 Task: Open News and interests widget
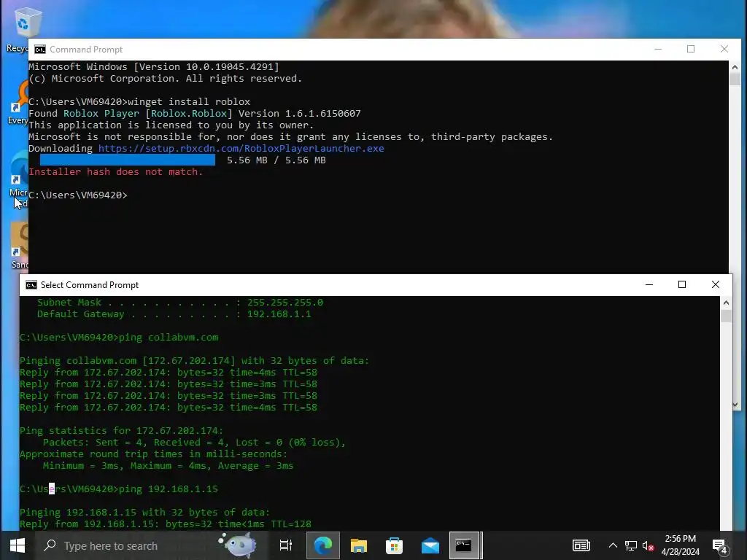pyautogui.click(x=581, y=545)
